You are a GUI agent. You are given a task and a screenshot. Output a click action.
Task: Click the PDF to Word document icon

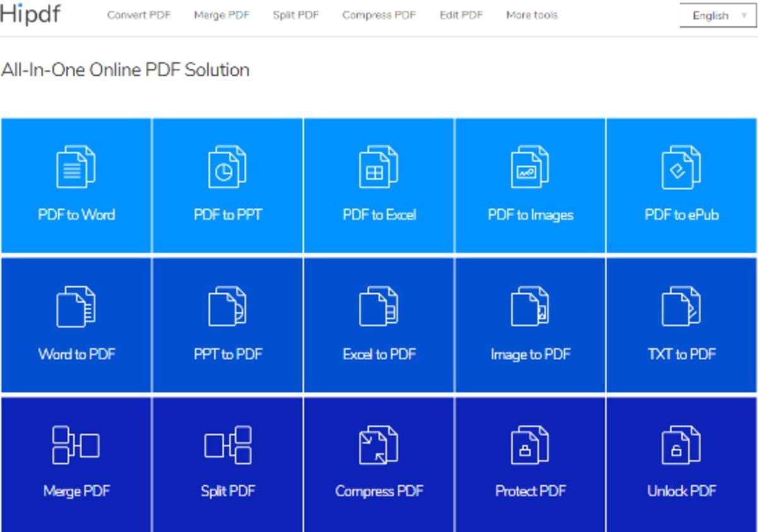coord(75,167)
